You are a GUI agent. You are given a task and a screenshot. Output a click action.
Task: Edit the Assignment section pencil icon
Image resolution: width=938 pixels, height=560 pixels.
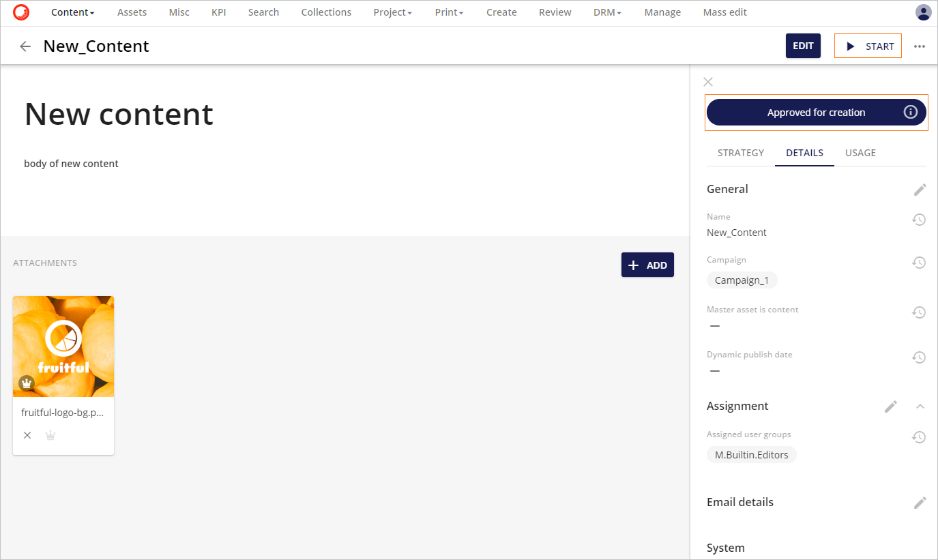pyautogui.click(x=891, y=406)
